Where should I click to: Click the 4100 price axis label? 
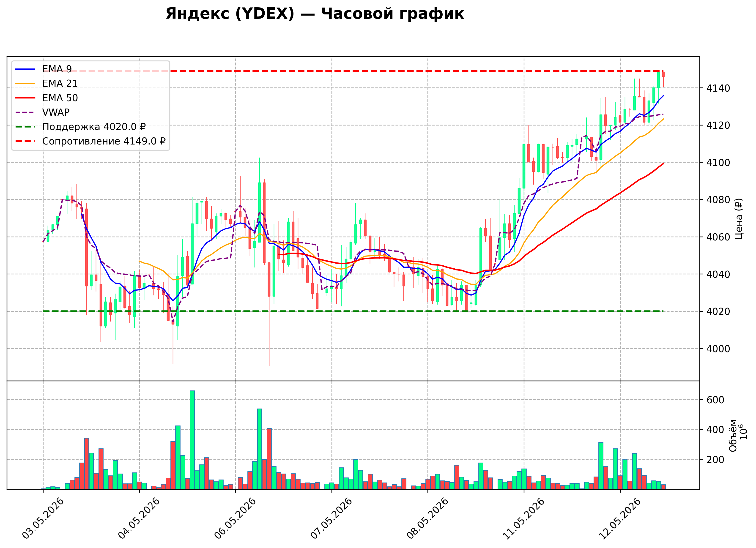pos(718,163)
